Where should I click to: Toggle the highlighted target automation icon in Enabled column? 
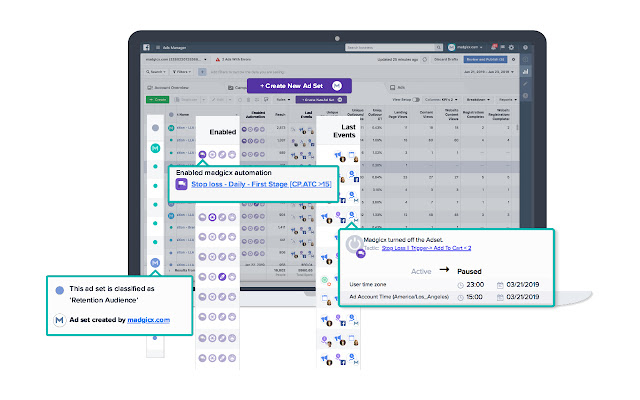point(212,217)
